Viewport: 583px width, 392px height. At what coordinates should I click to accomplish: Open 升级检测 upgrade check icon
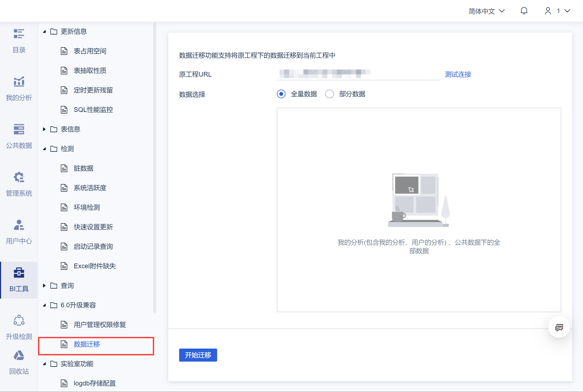[x=19, y=321]
